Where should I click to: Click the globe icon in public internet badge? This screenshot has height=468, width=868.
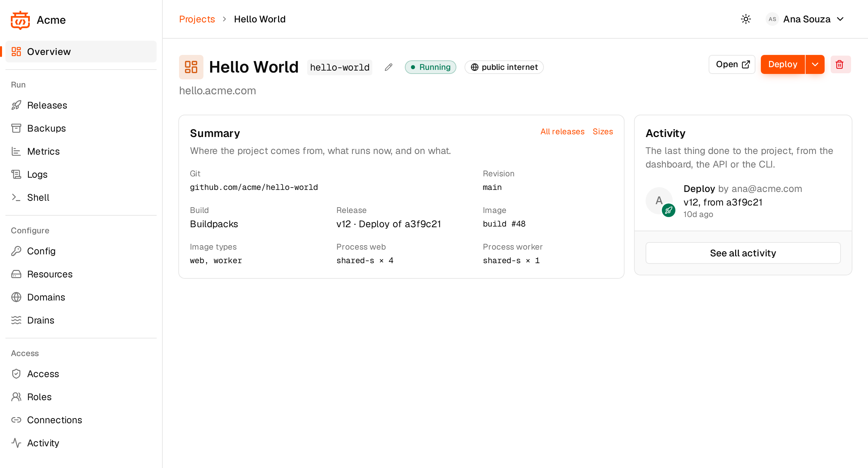(475, 67)
